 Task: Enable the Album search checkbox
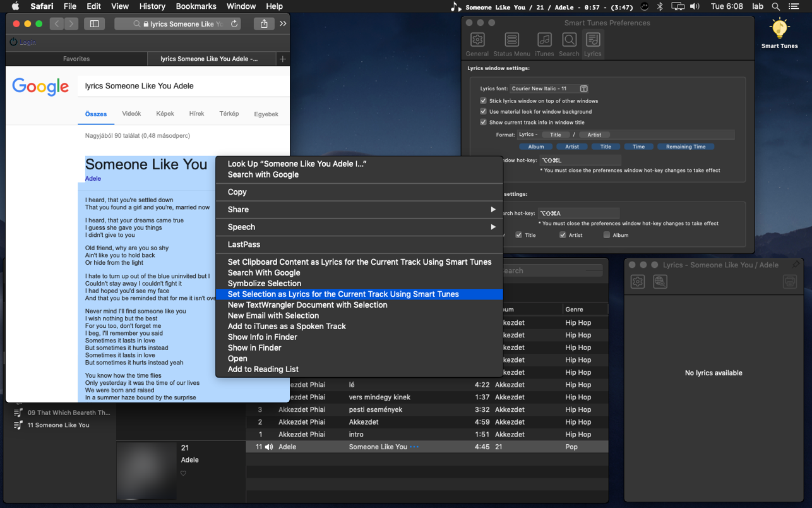pyautogui.click(x=607, y=235)
